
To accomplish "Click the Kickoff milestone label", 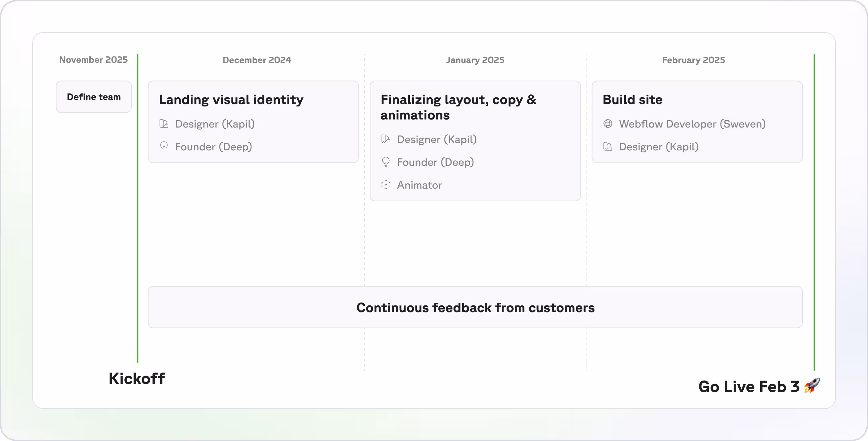I will tap(137, 379).
